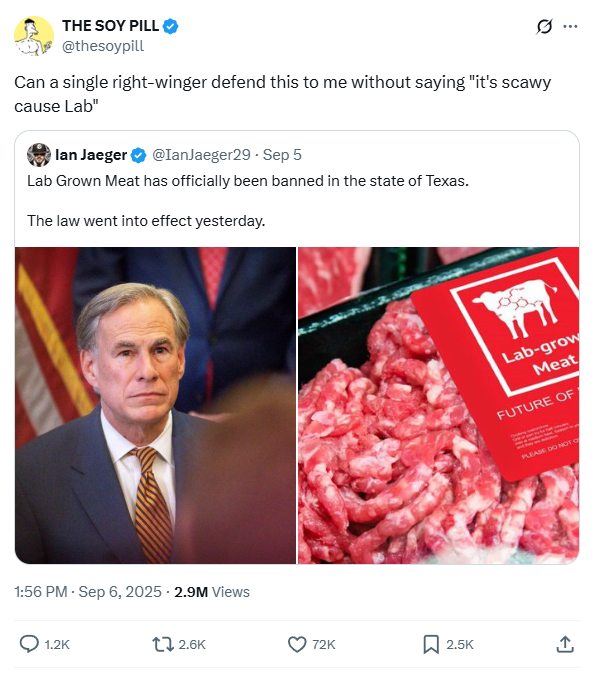This screenshot has height=678, width=596.
Task: Click the Sep 5 quoted post date
Action: pyautogui.click(x=282, y=155)
